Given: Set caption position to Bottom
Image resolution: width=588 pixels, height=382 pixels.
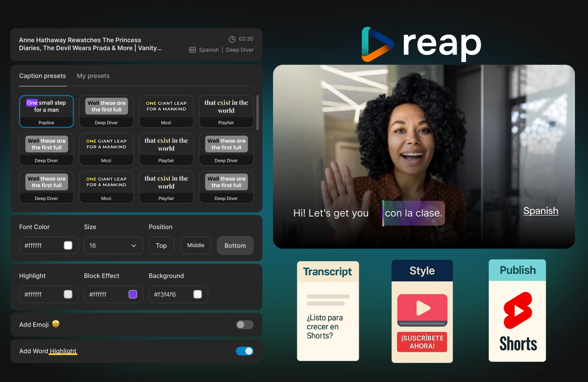Looking at the screenshot, I should click(x=235, y=245).
